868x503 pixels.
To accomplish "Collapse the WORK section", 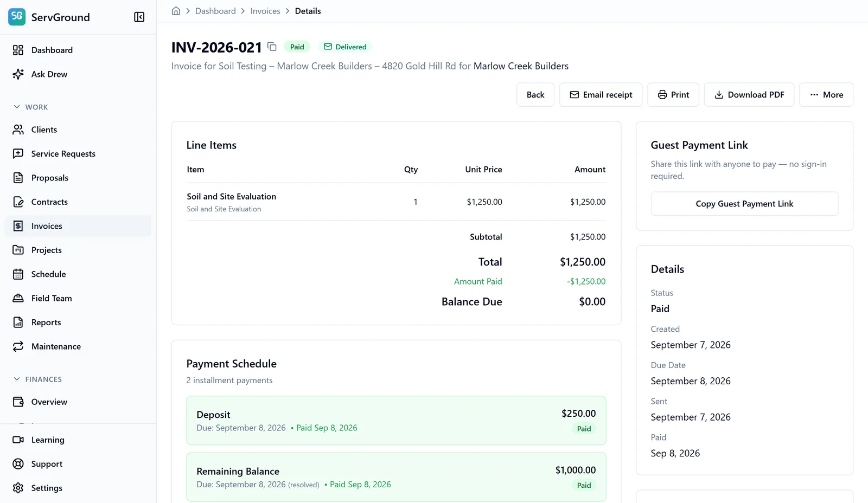I will 31,107.
